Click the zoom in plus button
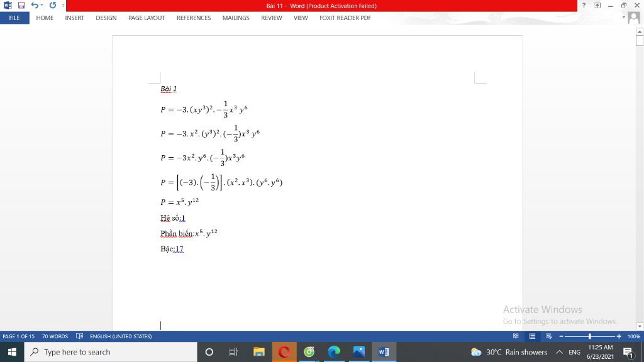This screenshot has width=644, height=362. pos(619,336)
